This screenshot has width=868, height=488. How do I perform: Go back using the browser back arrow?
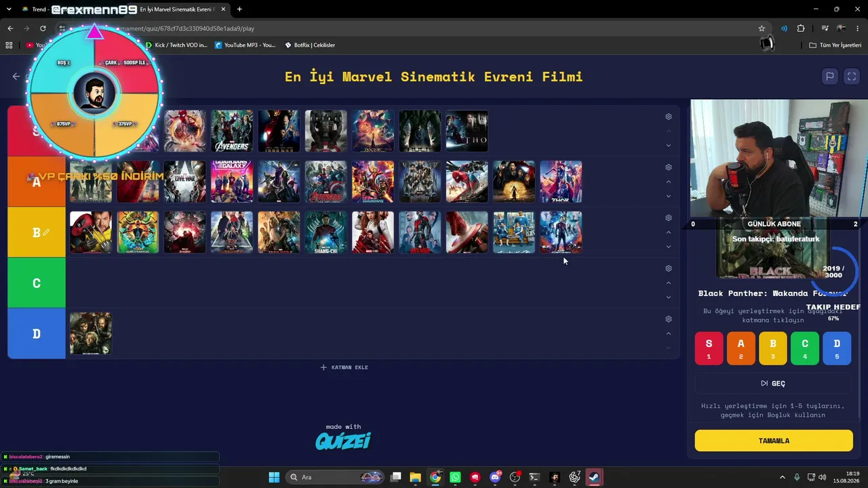(x=10, y=28)
